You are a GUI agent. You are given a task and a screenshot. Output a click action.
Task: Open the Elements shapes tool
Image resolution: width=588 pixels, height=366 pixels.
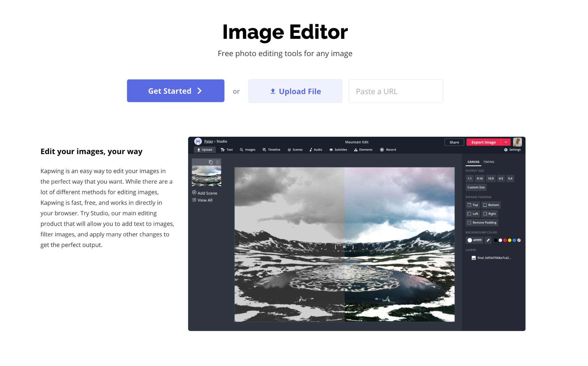click(363, 150)
